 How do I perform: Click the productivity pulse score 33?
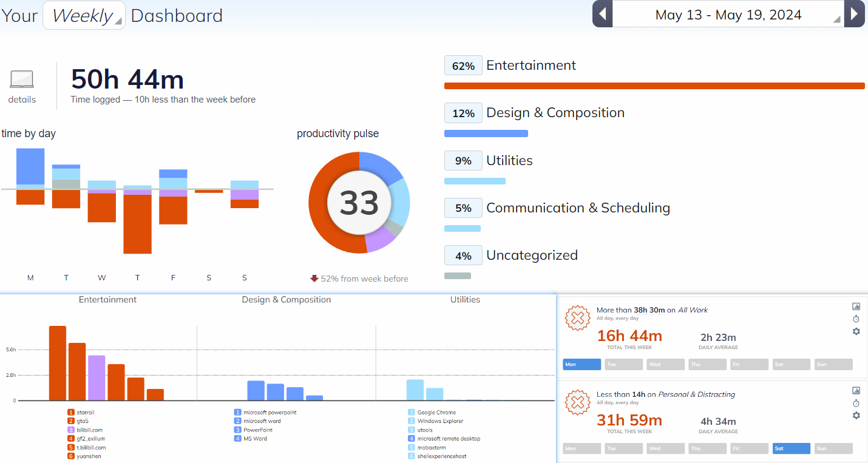coord(359,203)
